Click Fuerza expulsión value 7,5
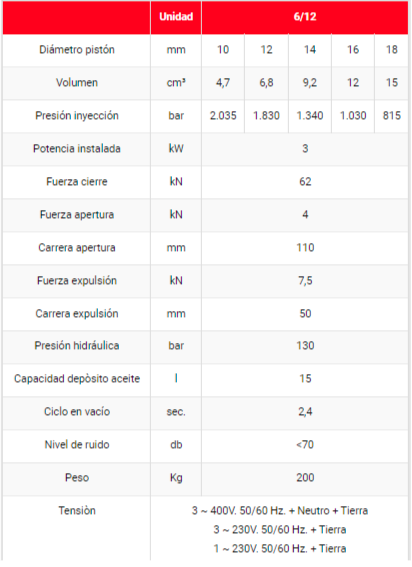The width and height of the screenshot is (412, 567). (305, 281)
